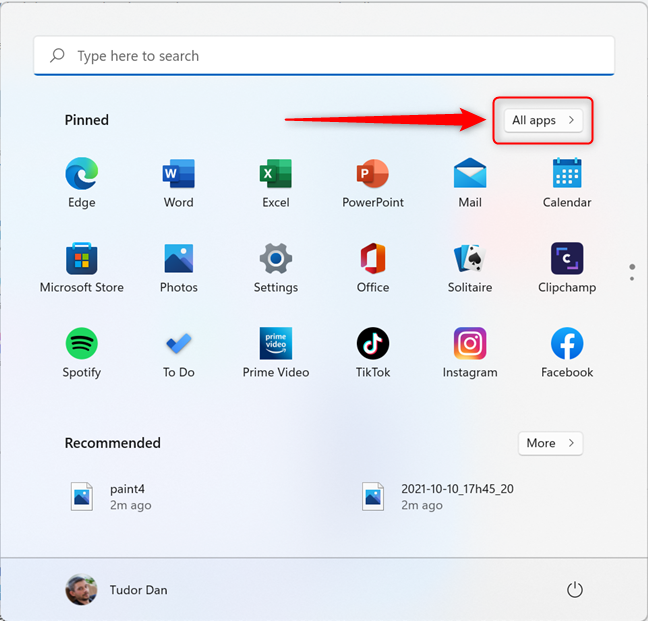Screen dimensions: 648x621
Task: Open the Excel app
Action: (276, 183)
